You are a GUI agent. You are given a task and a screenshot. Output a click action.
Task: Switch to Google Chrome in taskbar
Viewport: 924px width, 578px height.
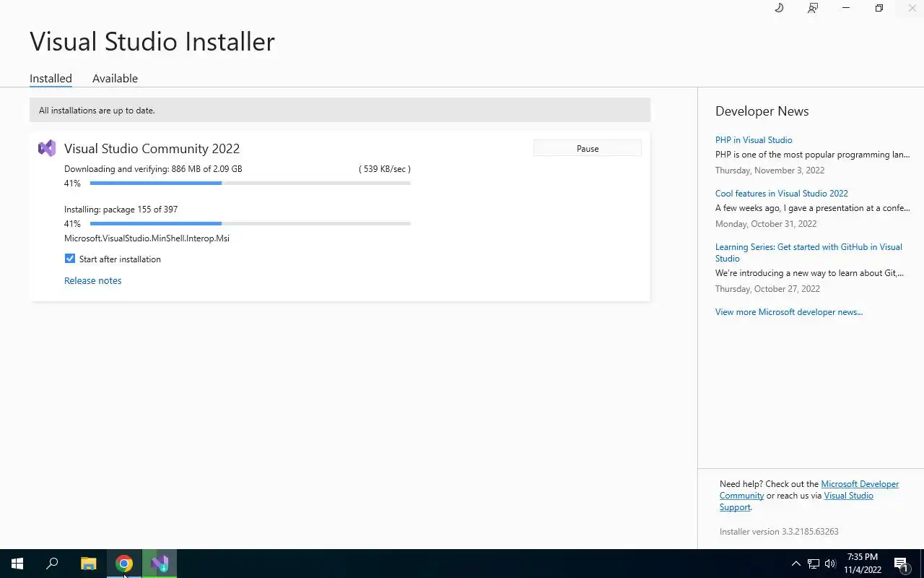pyautogui.click(x=124, y=564)
